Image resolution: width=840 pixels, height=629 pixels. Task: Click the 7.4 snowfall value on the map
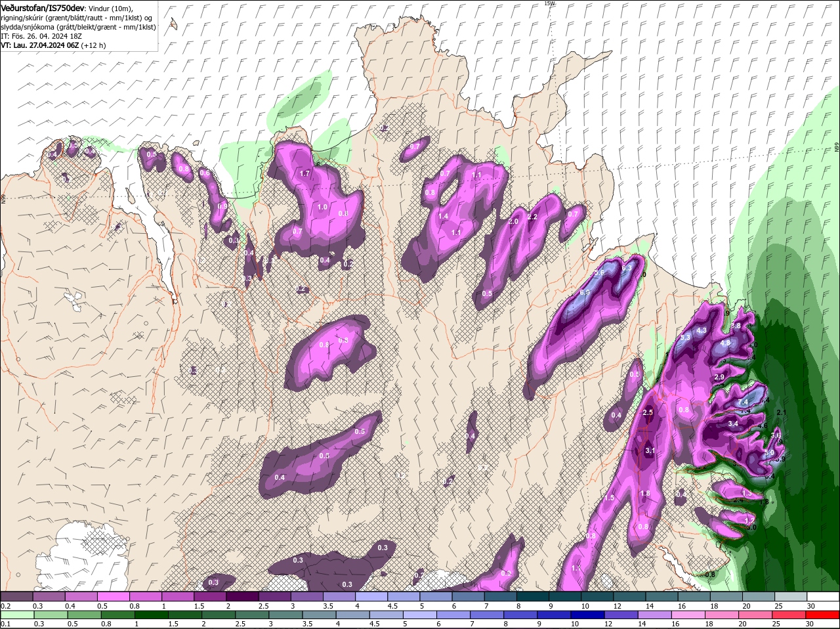[743, 402]
